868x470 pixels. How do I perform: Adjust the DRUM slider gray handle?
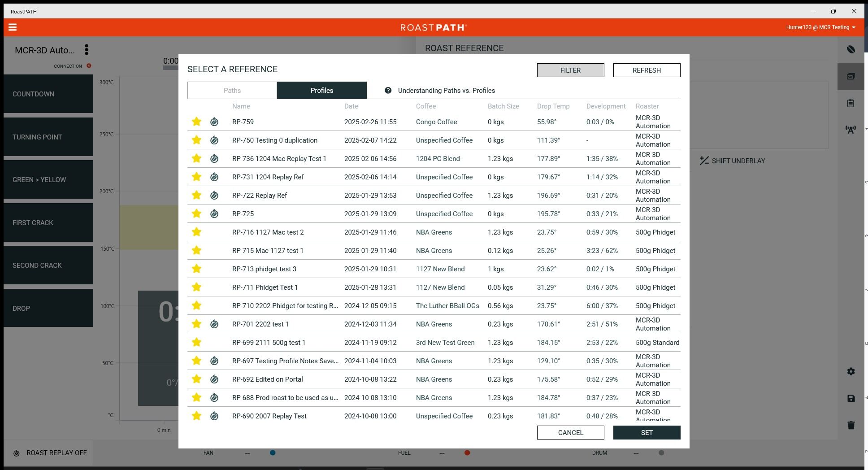point(661,453)
